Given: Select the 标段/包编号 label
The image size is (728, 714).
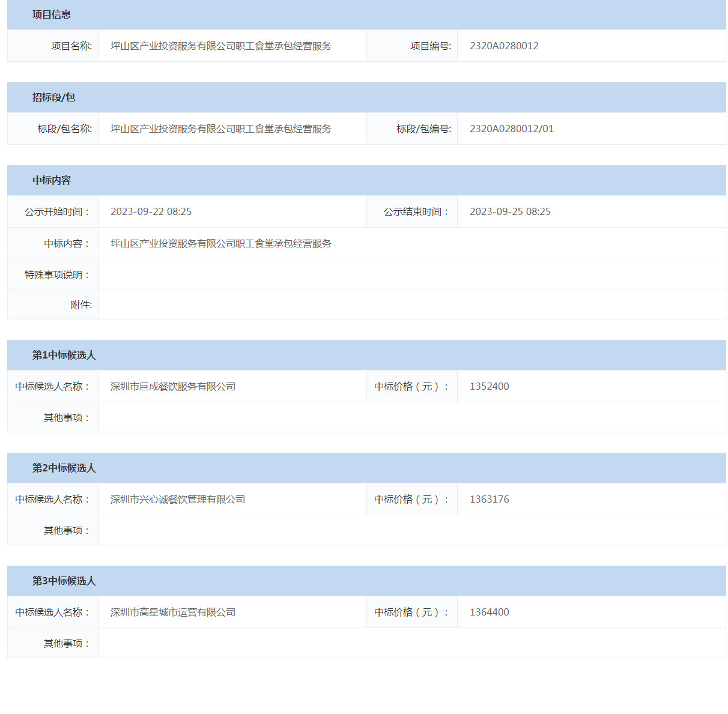Looking at the screenshot, I should [424, 129].
